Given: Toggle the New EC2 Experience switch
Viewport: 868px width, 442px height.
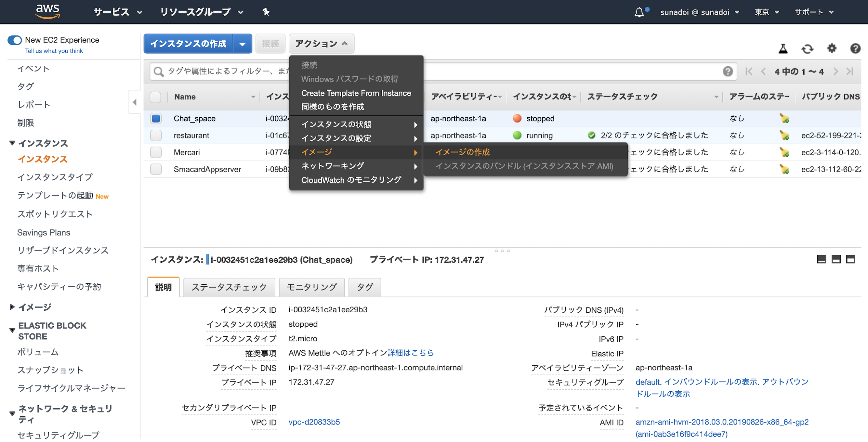Looking at the screenshot, I should [x=15, y=40].
